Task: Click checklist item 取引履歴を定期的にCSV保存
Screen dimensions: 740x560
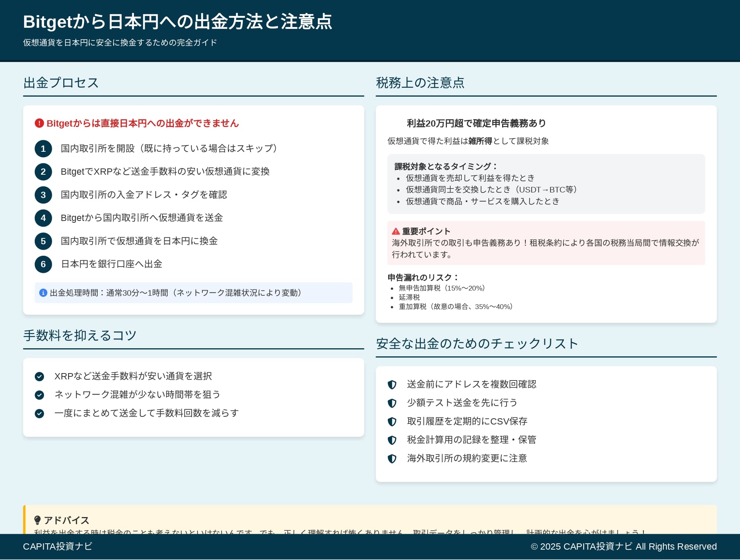Action: coord(467,421)
